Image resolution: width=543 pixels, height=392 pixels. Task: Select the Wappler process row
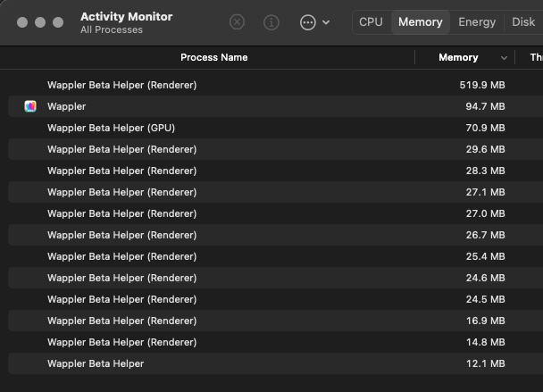point(275,106)
